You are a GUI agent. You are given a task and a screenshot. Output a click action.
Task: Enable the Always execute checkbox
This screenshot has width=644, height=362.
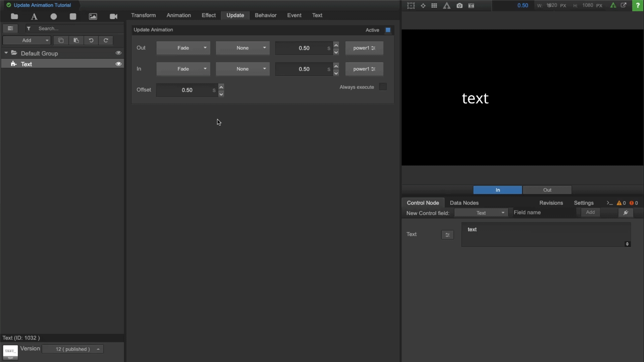pos(383,87)
